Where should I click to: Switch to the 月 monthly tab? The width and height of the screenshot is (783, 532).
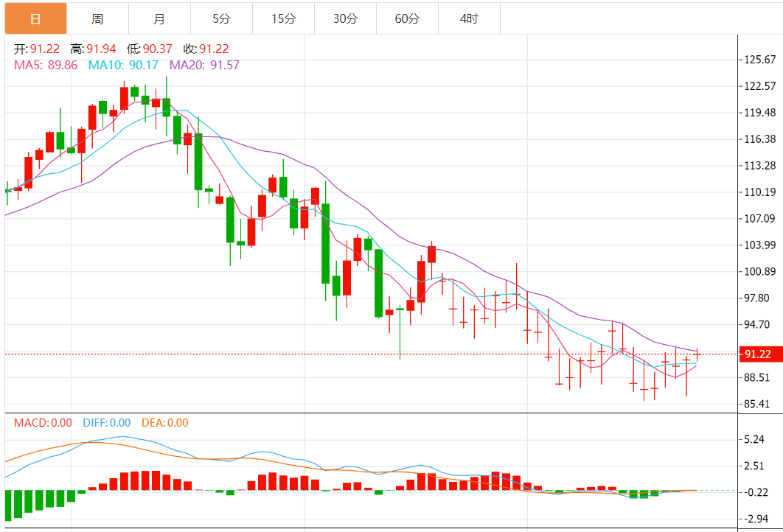[x=159, y=18]
